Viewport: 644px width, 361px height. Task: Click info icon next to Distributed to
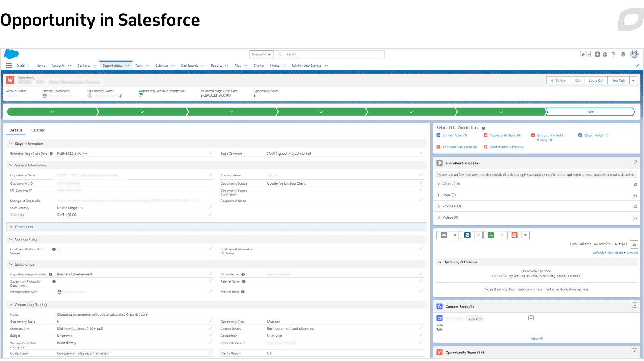click(243, 275)
